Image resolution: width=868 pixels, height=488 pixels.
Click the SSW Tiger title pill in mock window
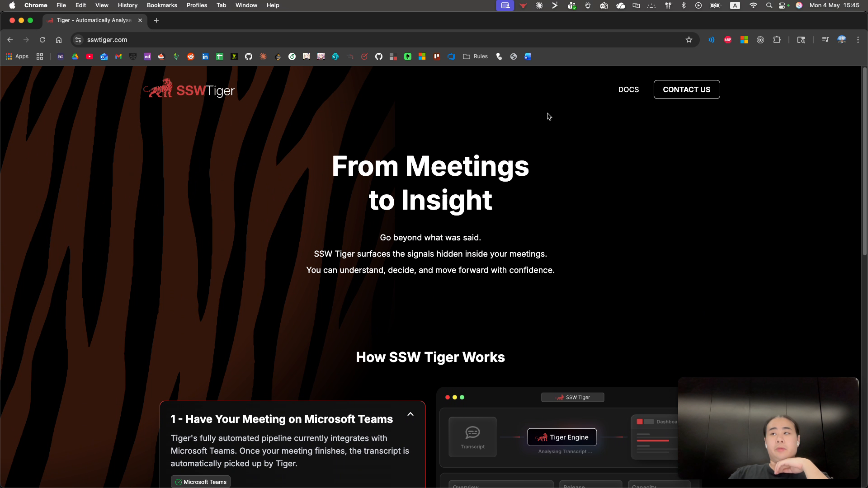point(573,397)
